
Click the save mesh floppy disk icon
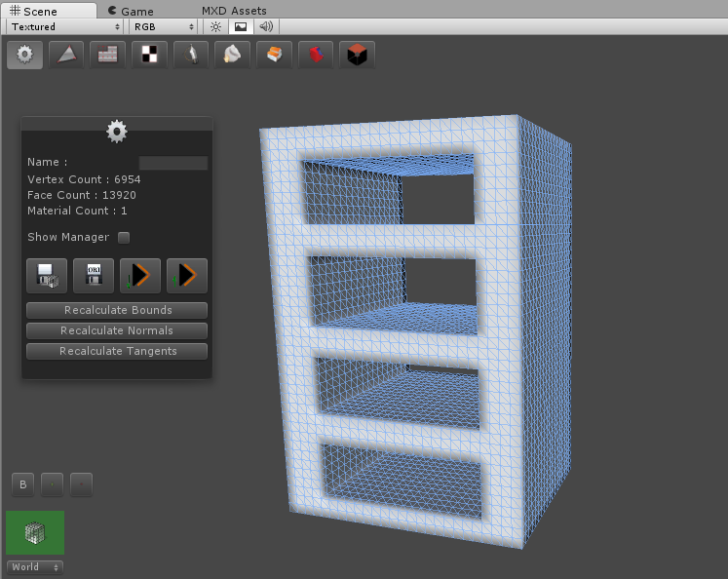tap(47, 276)
